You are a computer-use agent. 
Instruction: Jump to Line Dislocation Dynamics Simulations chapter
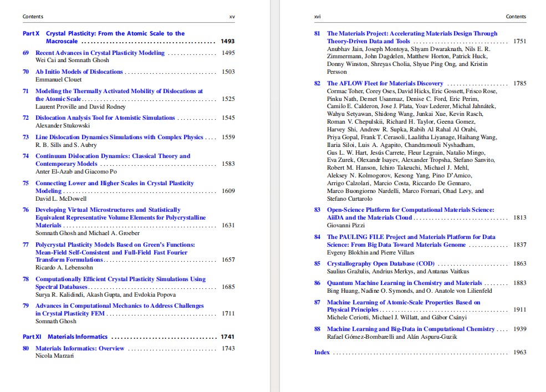tap(119, 137)
